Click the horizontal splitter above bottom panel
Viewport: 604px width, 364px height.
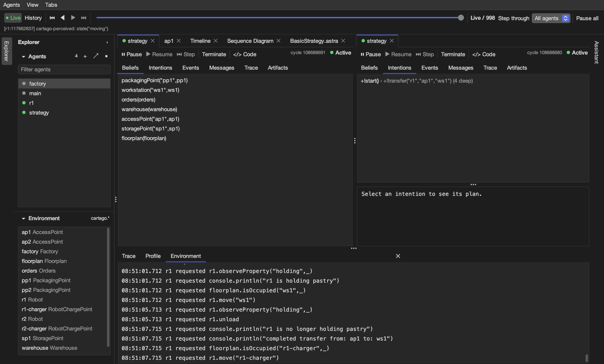click(x=354, y=248)
